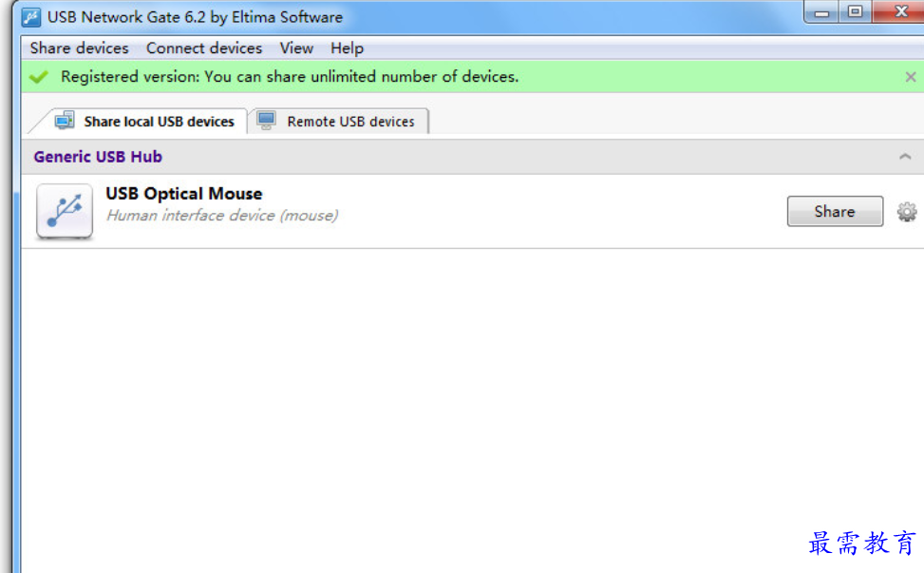Screen dimensions: 924x573
Task: Collapse the Generic USB Hub group
Action: 905,157
